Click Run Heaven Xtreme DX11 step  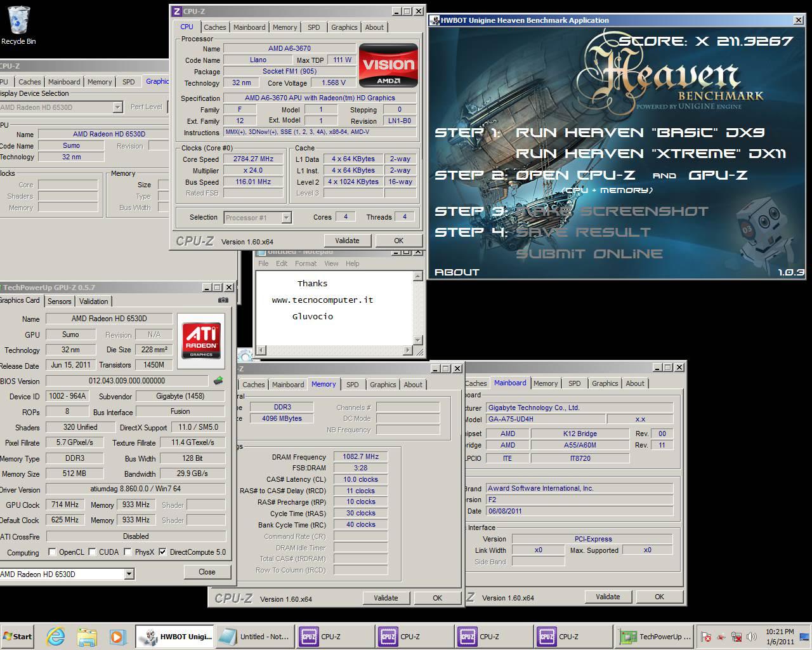651,154
